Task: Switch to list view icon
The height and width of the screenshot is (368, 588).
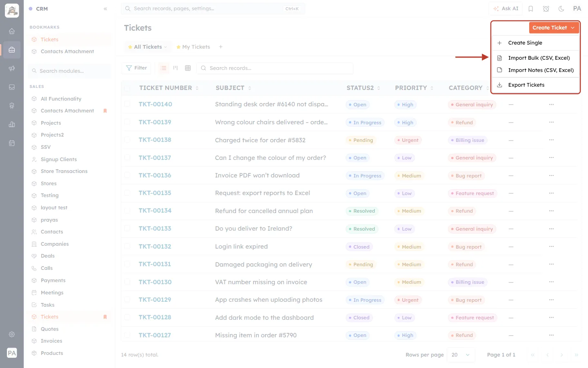Action: (x=163, y=68)
